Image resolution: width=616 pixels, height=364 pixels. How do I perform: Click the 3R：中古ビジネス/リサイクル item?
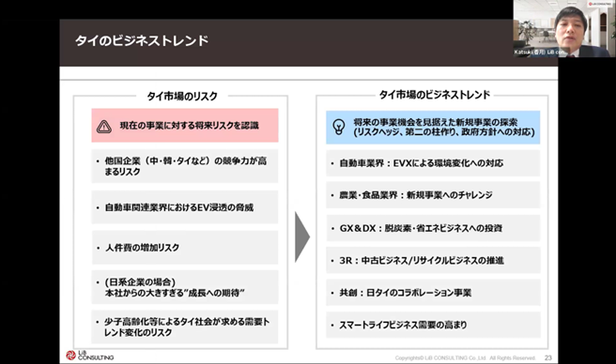[x=433, y=260]
